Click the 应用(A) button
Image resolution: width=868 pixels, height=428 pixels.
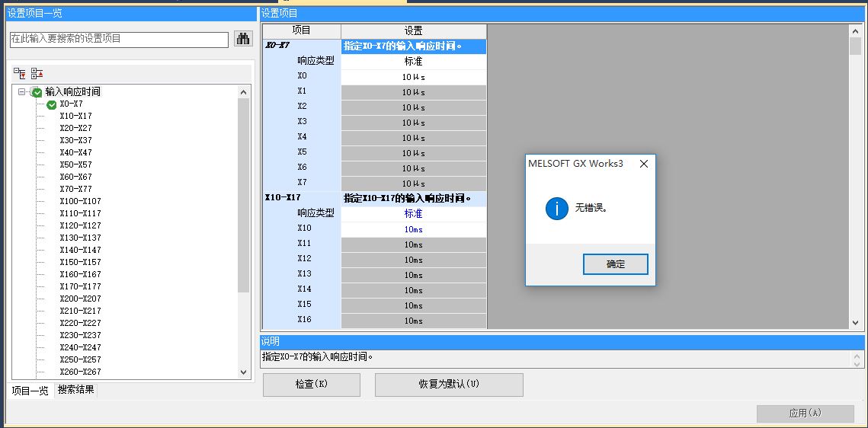(805, 414)
